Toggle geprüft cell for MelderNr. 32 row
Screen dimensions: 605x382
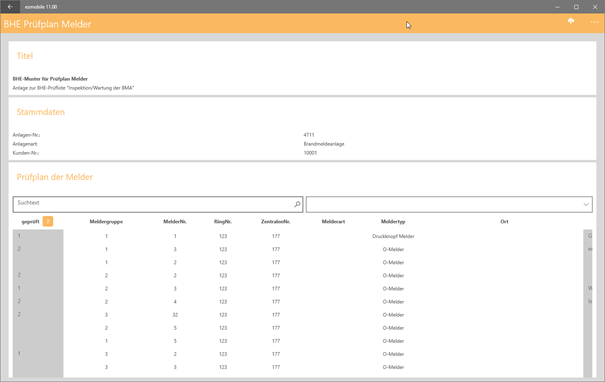pyautogui.click(x=38, y=314)
